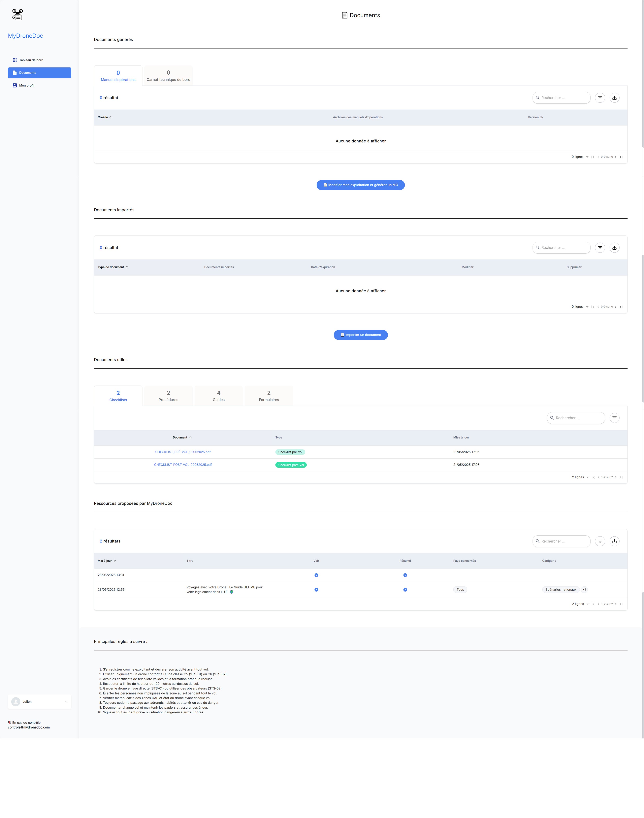Click the controle@mydronedoc.com contact link
This screenshot has width=644, height=818.
tap(29, 727)
